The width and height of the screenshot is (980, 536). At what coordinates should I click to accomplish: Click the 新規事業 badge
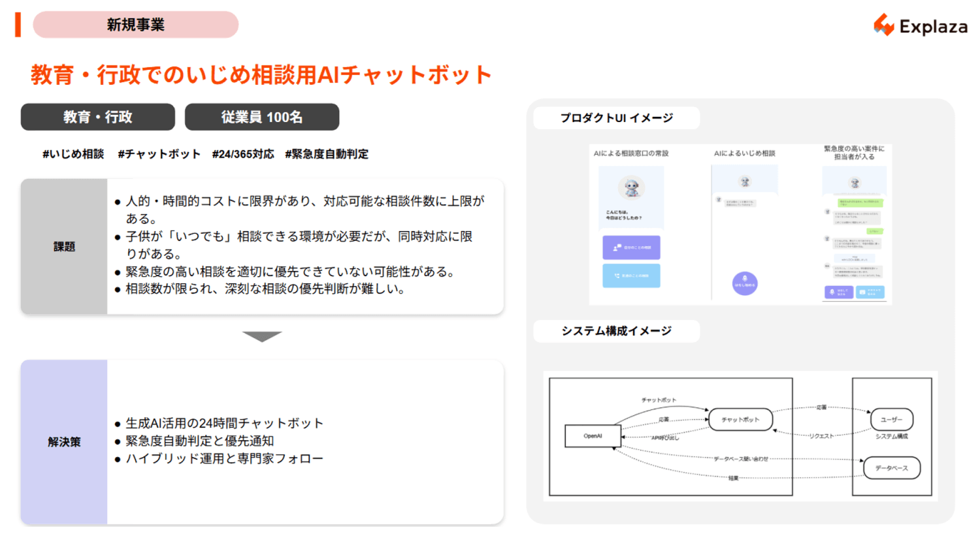(x=135, y=24)
